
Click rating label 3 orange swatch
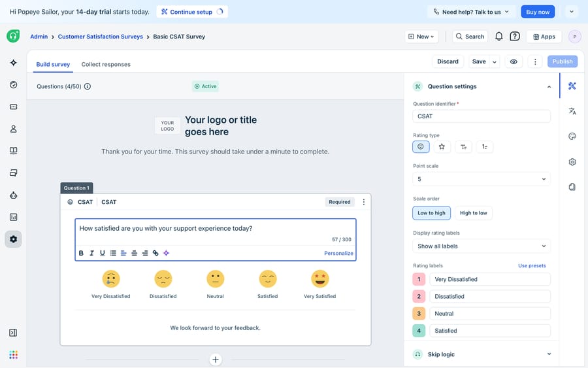click(419, 314)
